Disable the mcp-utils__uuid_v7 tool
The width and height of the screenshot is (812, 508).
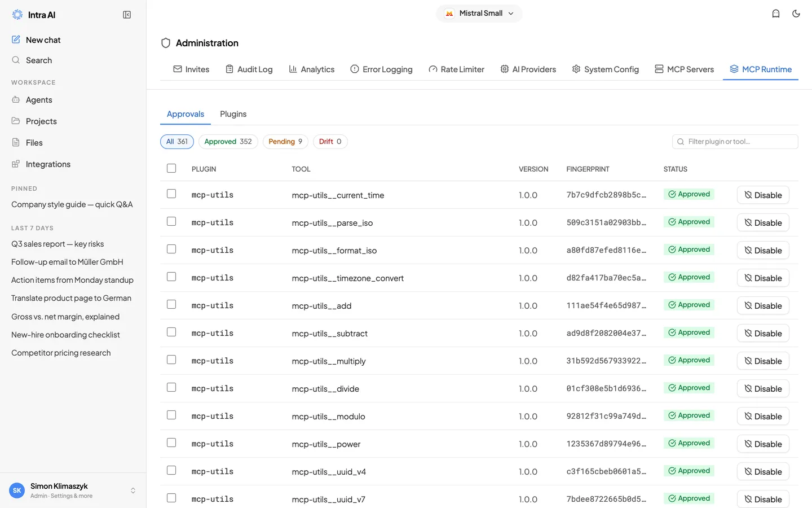(763, 499)
